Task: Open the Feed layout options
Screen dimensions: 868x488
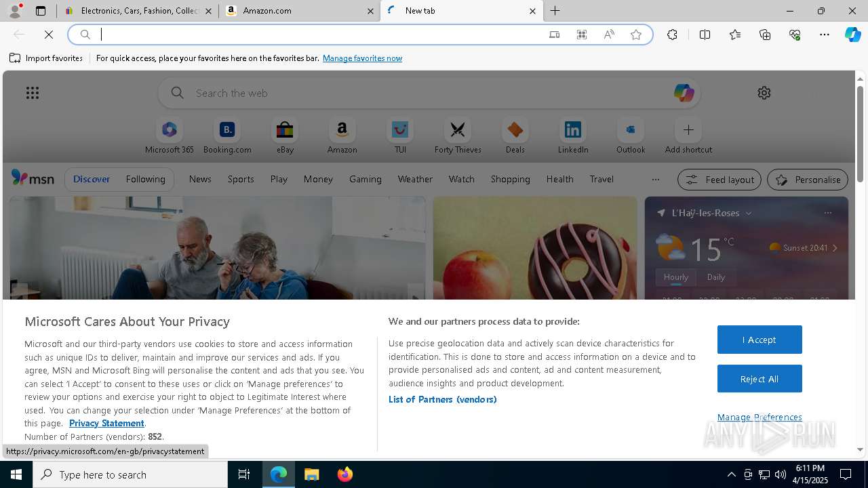Action: pyautogui.click(x=719, y=180)
